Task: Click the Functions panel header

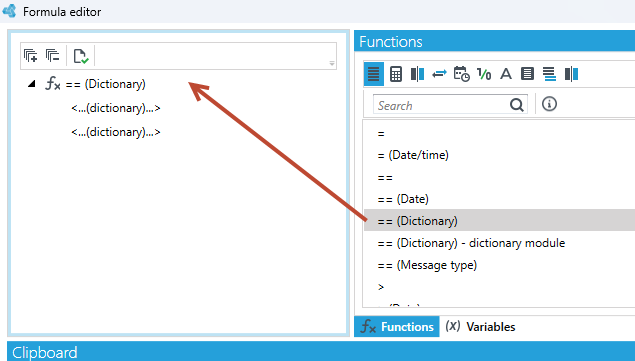Action: (x=494, y=41)
